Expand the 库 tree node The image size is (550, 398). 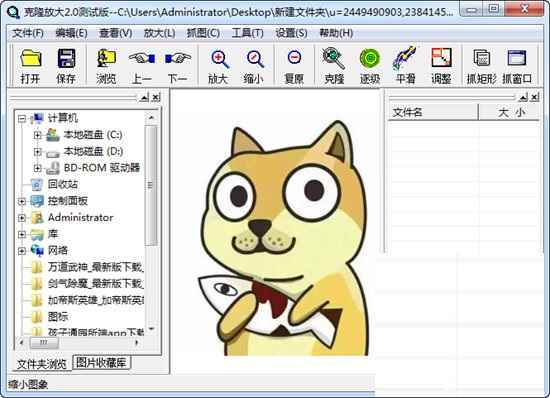click(22, 234)
